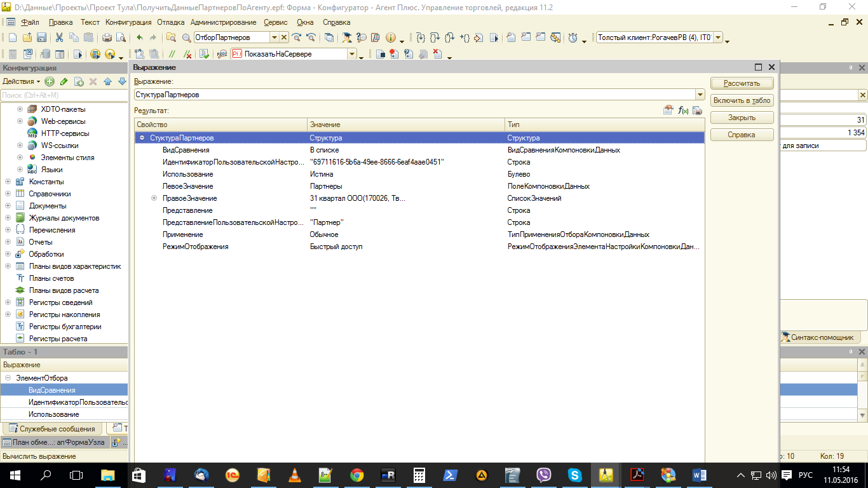Click the green pencil Edit icon
The width and height of the screenshot is (868, 488).
coord(64,81)
